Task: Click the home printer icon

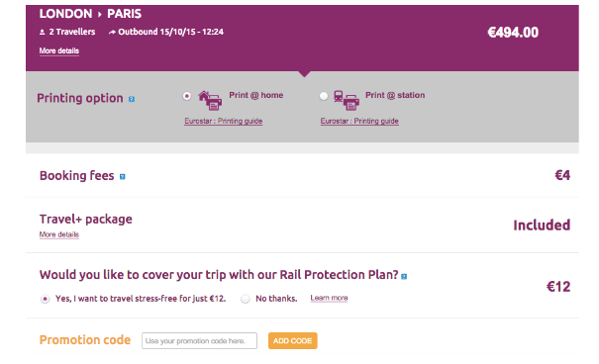Action: [210, 100]
